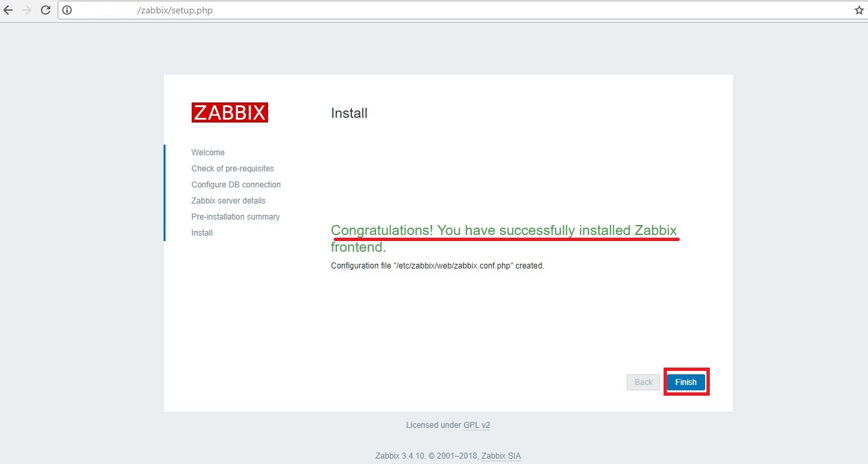This screenshot has width=868, height=464.
Task: Click the configuration file created text
Action: (438, 266)
